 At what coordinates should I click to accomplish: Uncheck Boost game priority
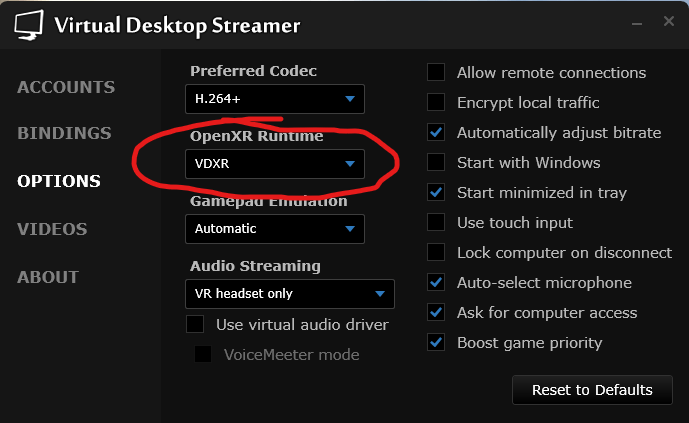coord(436,342)
